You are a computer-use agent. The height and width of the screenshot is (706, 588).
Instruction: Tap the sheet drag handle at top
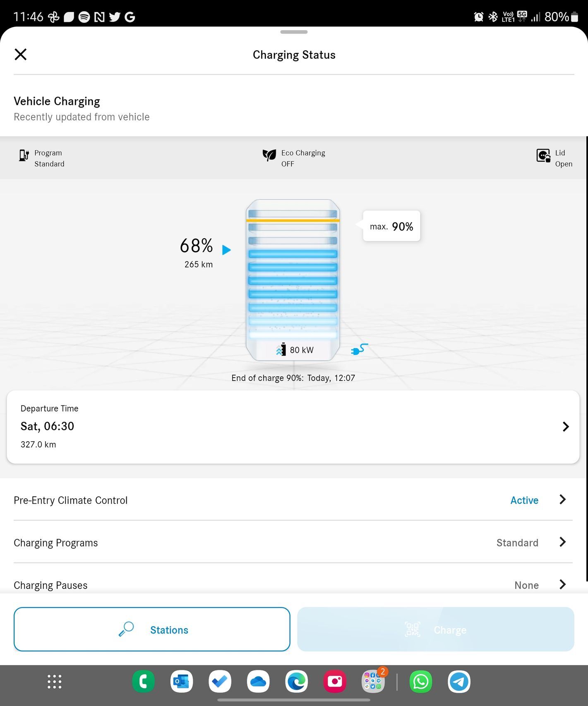pyautogui.click(x=294, y=32)
